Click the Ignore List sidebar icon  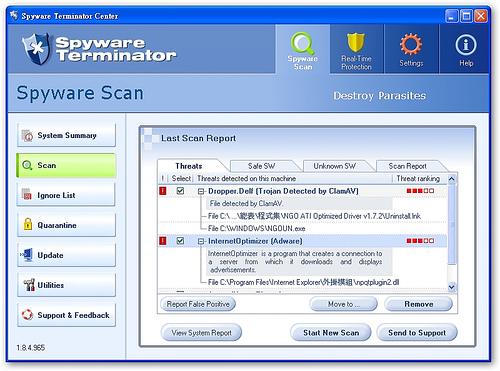27,195
